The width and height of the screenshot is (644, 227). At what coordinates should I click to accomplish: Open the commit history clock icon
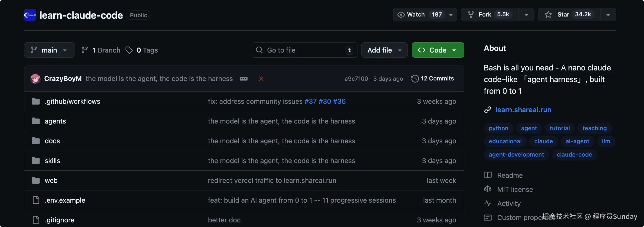415,79
